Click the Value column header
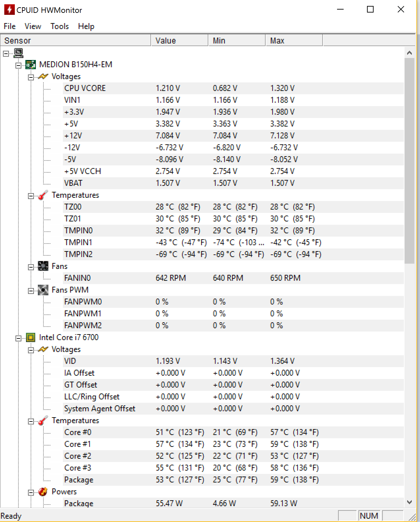The height and width of the screenshot is (522, 420). click(x=180, y=41)
